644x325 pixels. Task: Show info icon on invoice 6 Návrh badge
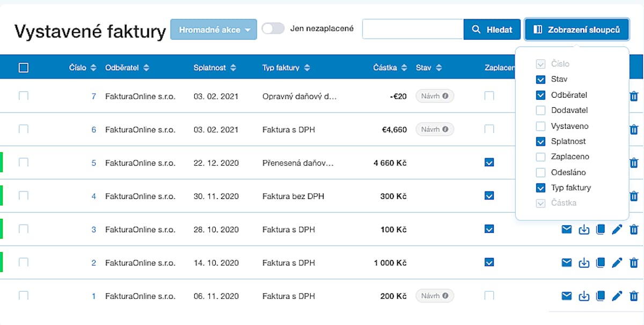(445, 130)
